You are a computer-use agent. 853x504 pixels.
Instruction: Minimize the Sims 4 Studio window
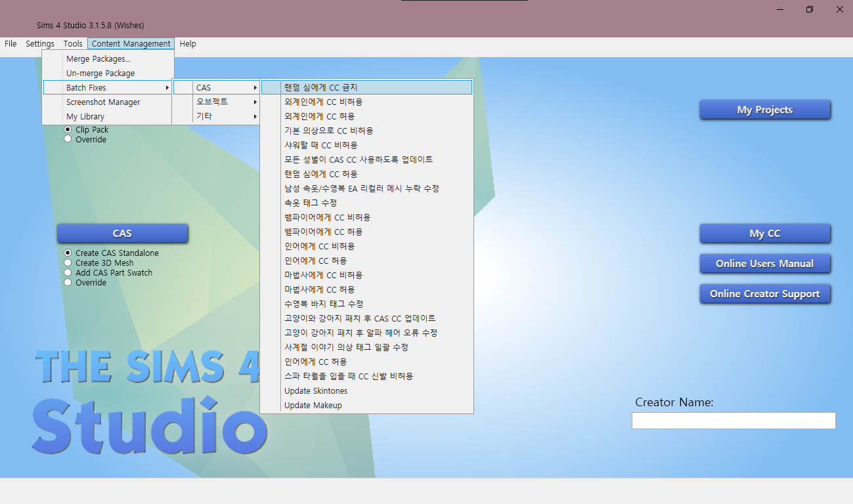coord(780,9)
